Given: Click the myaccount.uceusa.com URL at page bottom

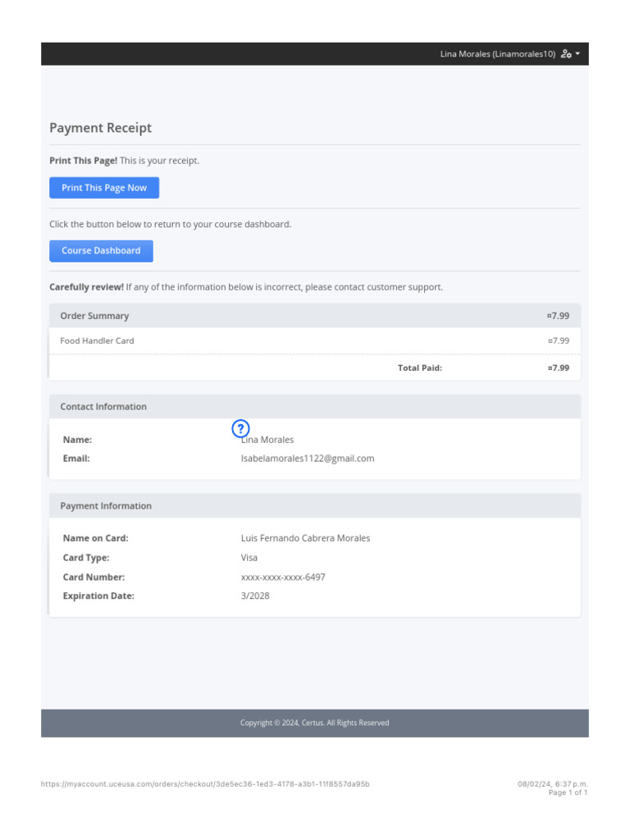Looking at the screenshot, I should (x=205, y=784).
